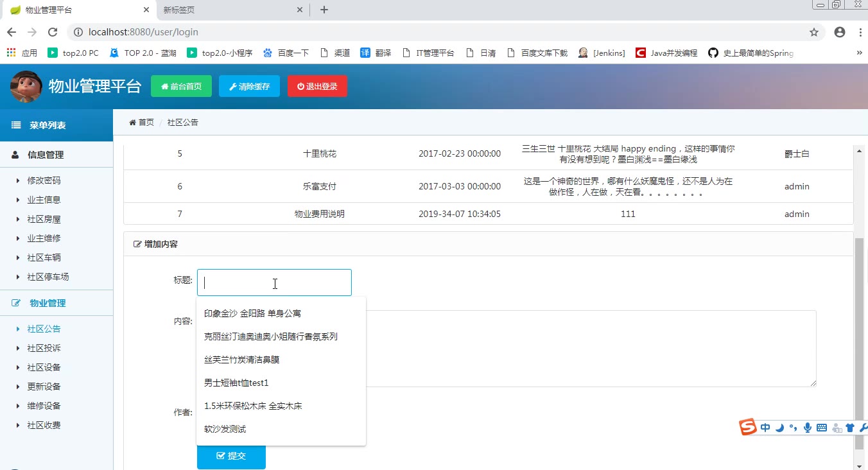Click into the 标题 text input field
The width and height of the screenshot is (868, 470).
[x=274, y=283]
